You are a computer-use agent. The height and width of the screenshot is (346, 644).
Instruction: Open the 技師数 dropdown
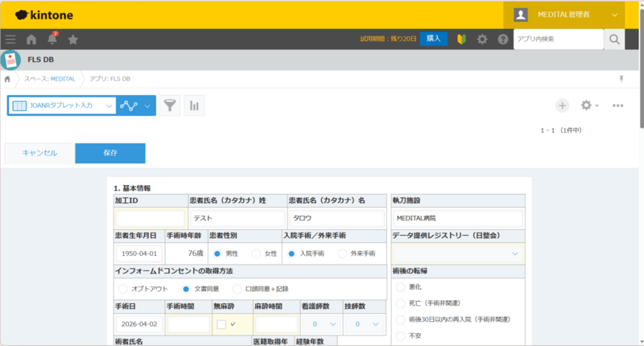365,324
